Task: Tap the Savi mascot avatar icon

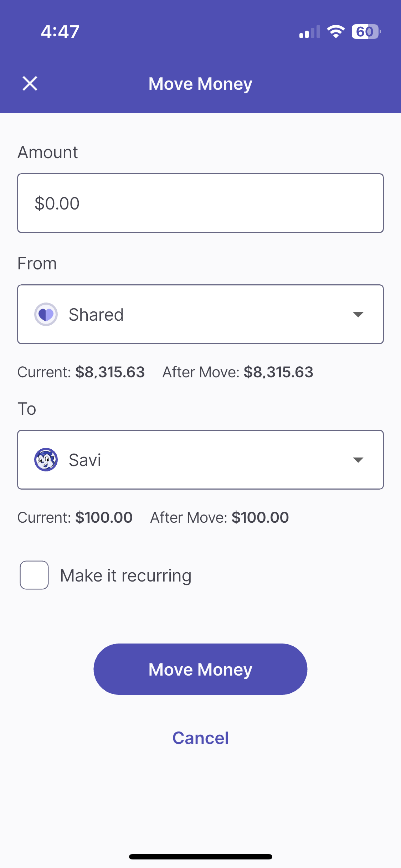Action: tap(46, 460)
